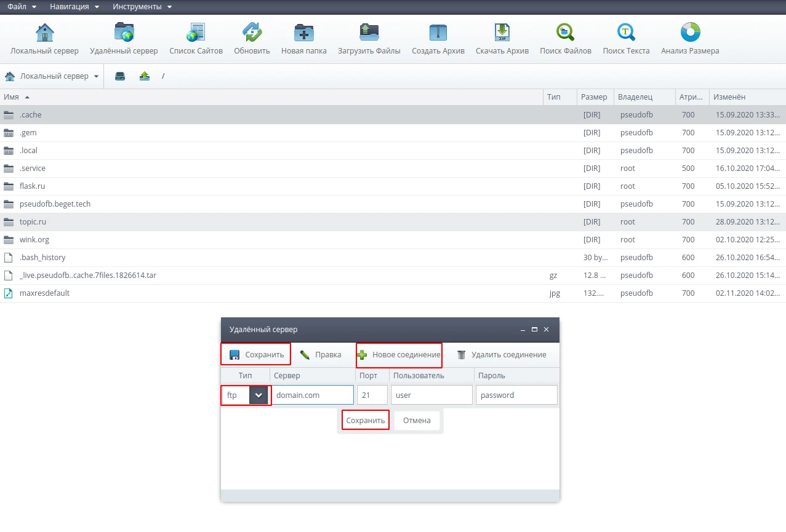The width and height of the screenshot is (786, 532).
Task: Go up one directory level icon
Action: point(145,76)
